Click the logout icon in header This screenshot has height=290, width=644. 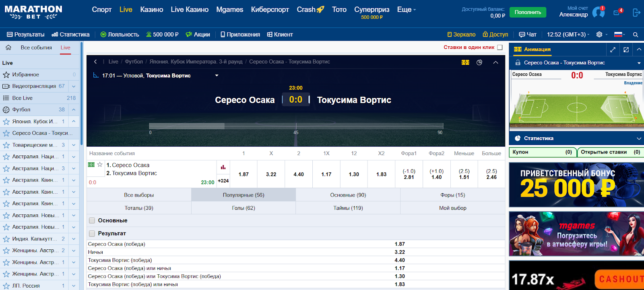click(636, 12)
